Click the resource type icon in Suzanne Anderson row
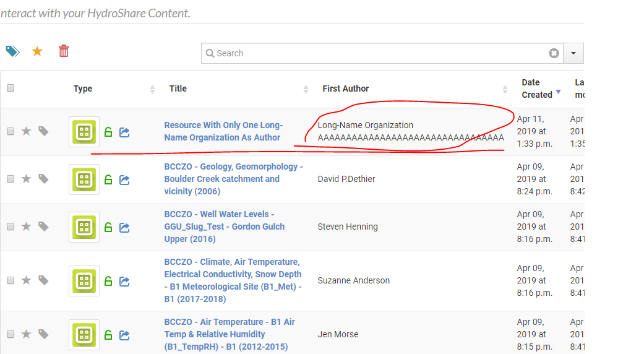The width and height of the screenshot is (644, 354). coord(84,281)
